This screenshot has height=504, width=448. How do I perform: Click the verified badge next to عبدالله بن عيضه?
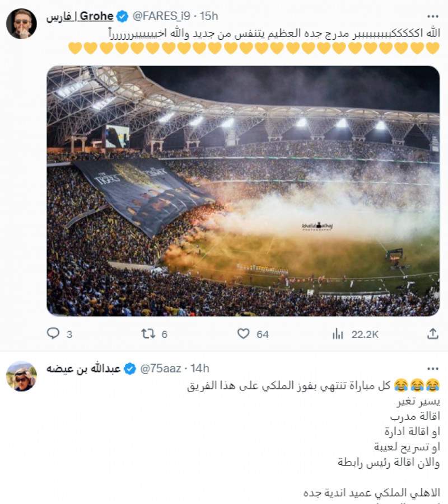(x=130, y=368)
